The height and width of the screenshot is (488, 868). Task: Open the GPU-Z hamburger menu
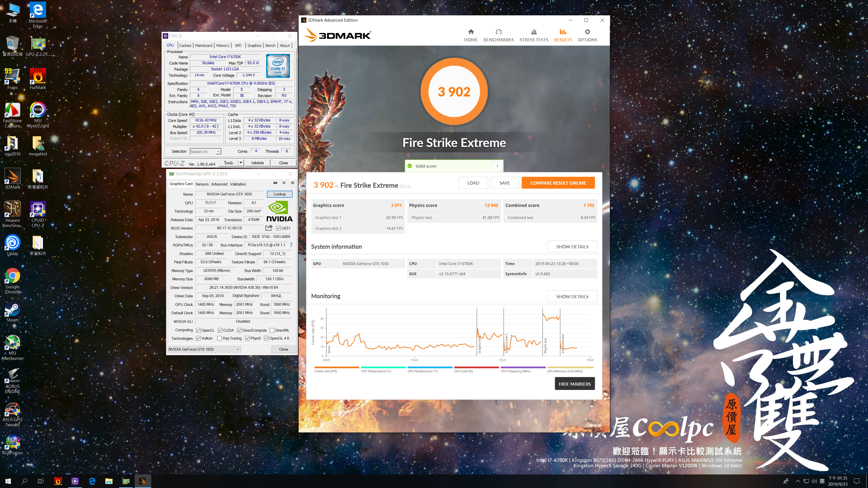pos(292,183)
